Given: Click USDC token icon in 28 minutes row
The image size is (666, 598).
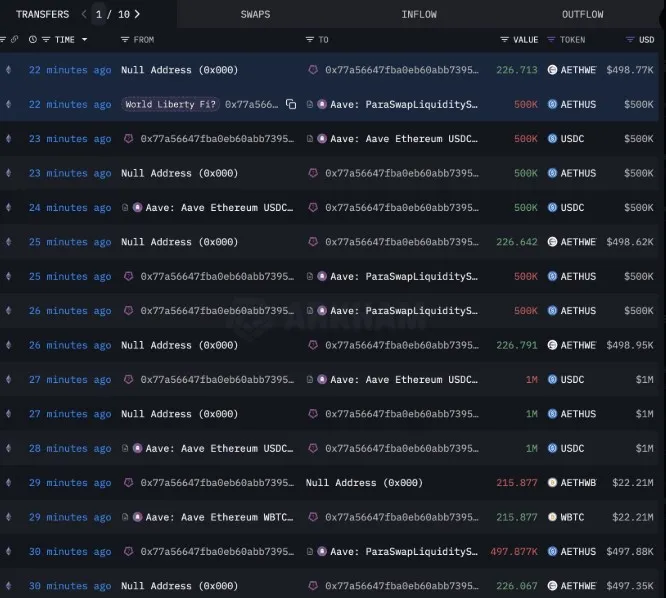Looking at the screenshot, I should click(552, 448).
